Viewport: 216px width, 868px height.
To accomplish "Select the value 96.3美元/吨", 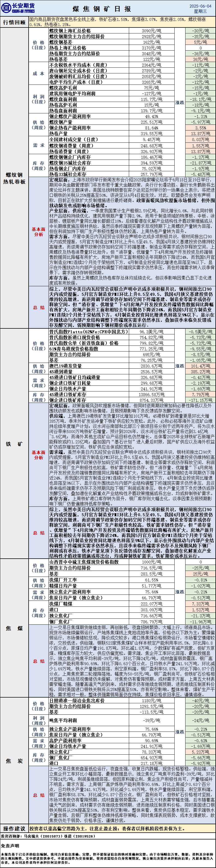I will tap(151, 332).
